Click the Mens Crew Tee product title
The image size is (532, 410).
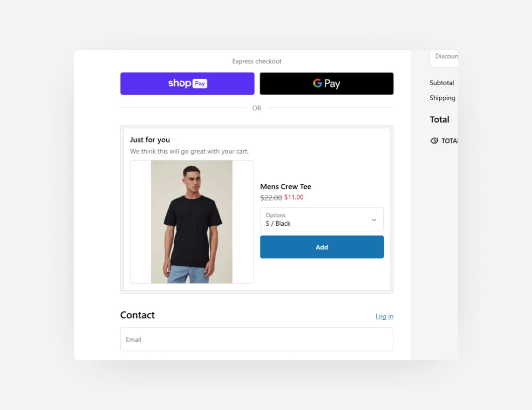coord(285,186)
